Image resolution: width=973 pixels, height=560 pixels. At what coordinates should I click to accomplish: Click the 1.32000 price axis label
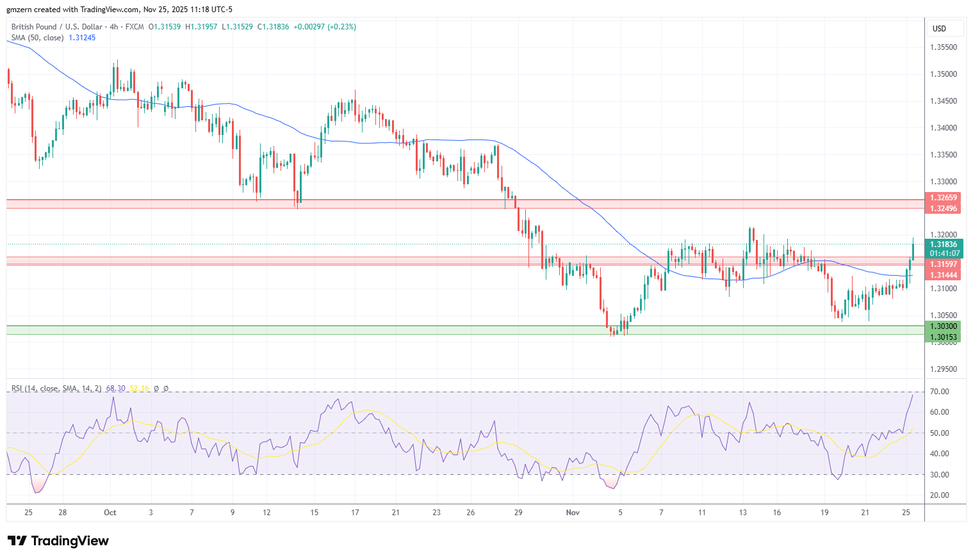click(x=944, y=235)
